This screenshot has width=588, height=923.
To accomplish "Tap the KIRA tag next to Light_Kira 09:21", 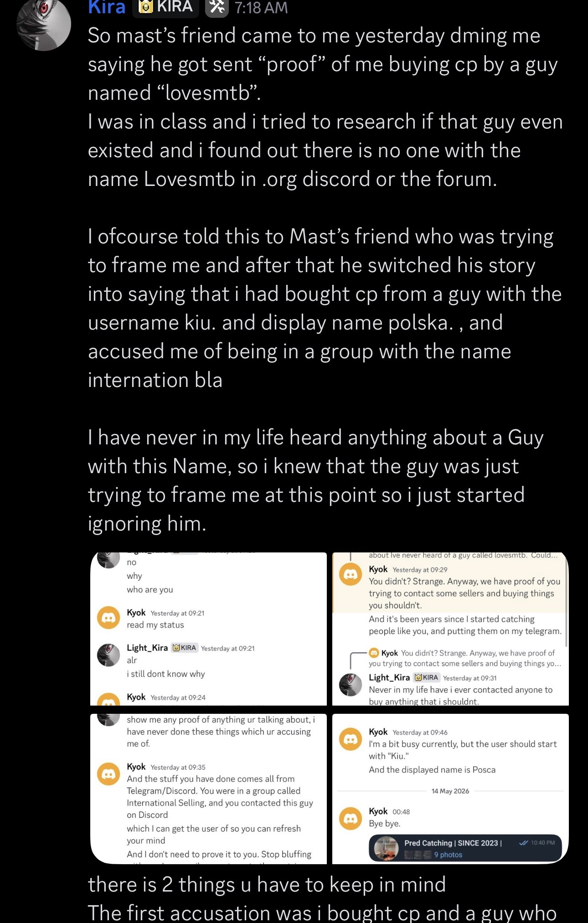I will coord(185,648).
